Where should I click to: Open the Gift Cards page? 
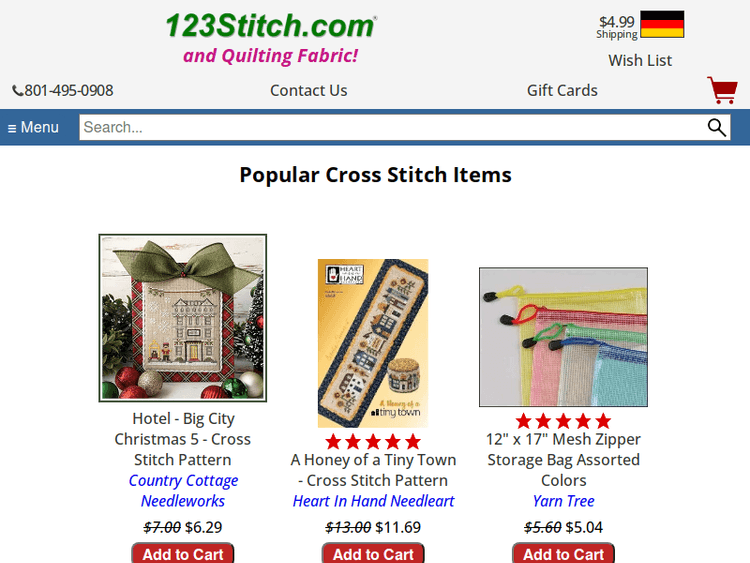562,90
